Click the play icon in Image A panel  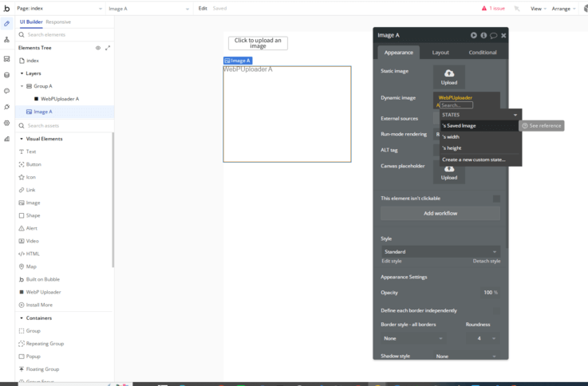click(x=474, y=35)
